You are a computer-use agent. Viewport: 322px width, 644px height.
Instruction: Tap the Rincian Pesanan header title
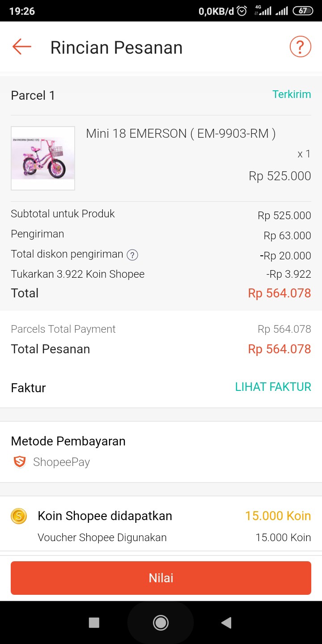coord(116,47)
